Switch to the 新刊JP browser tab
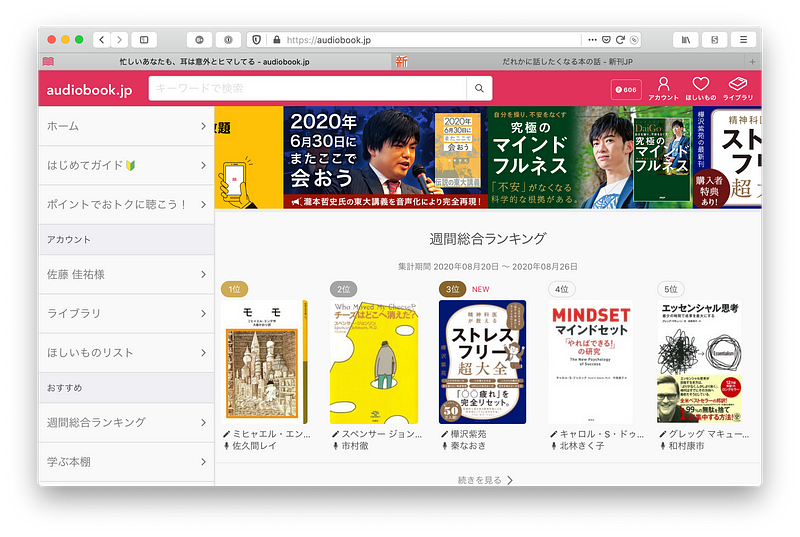 567,62
